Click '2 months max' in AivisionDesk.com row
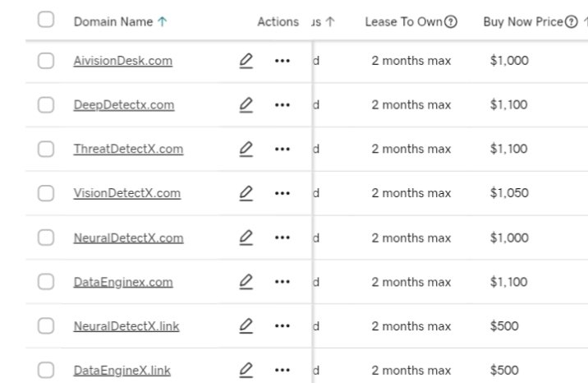The width and height of the screenshot is (588, 383). coord(411,61)
